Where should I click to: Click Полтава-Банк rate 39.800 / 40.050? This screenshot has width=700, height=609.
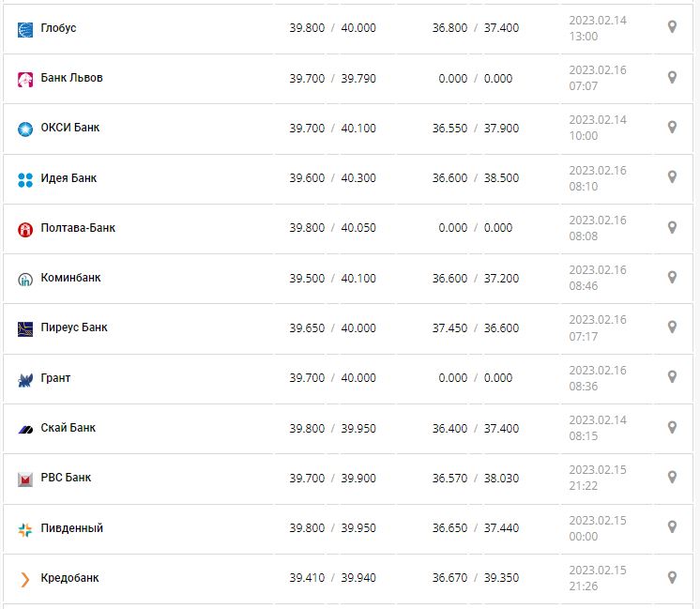(x=332, y=228)
